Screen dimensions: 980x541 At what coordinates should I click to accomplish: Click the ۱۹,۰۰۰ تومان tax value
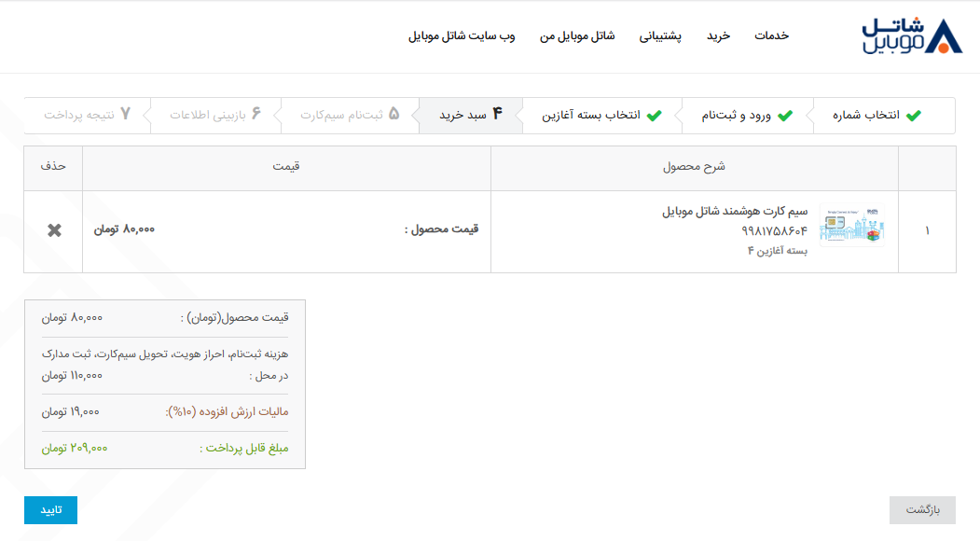pyautogui.click(x=70, y=411)
